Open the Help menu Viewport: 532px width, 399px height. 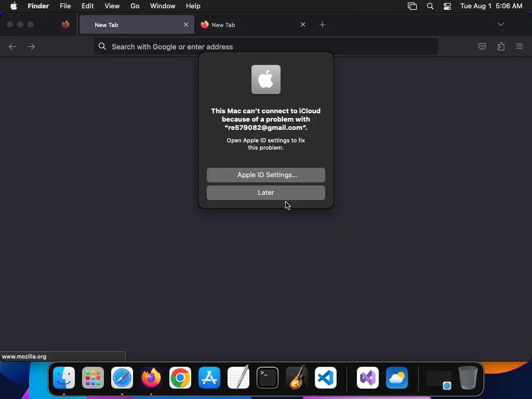pos(193,6)
